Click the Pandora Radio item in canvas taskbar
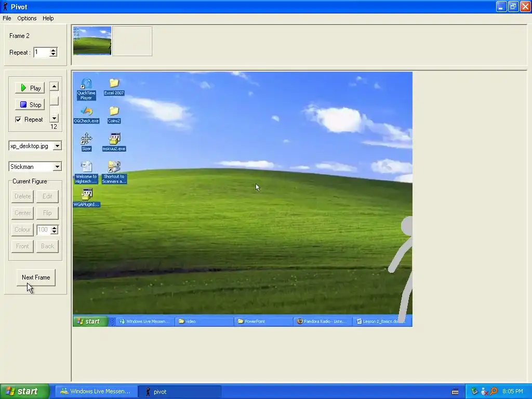 322,321
